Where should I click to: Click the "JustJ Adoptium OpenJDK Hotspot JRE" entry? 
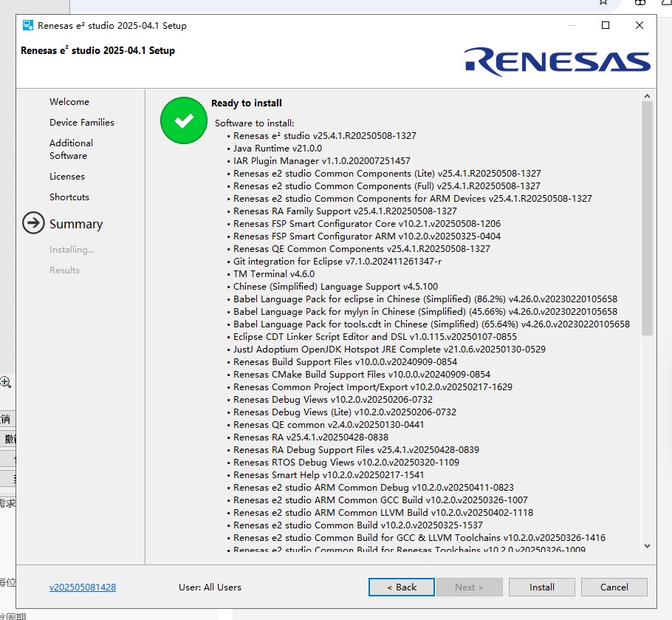(389, 349)
